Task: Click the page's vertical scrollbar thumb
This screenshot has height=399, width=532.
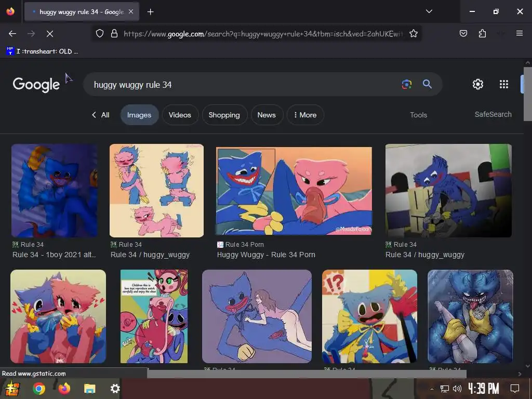Action: click(528, 94)
